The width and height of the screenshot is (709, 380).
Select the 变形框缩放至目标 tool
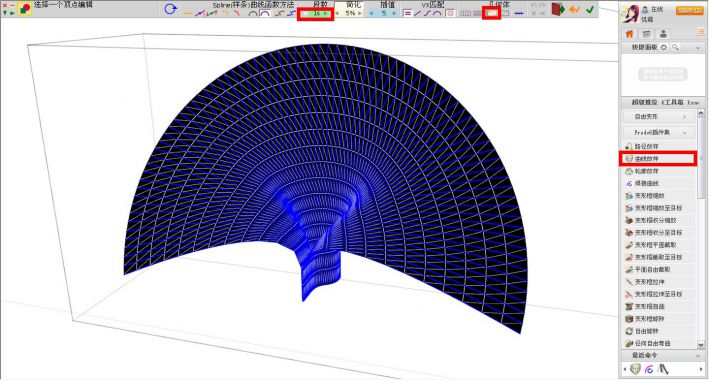click(659, 208)
